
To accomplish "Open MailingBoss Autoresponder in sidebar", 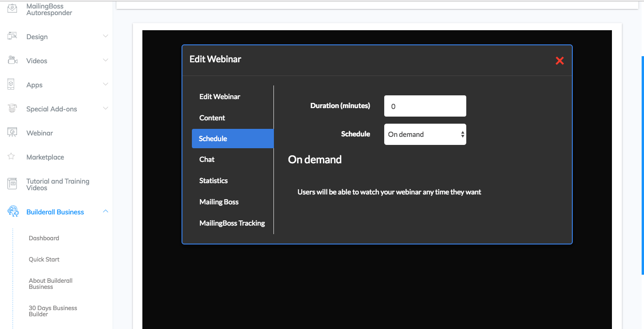I will (49, 9).
